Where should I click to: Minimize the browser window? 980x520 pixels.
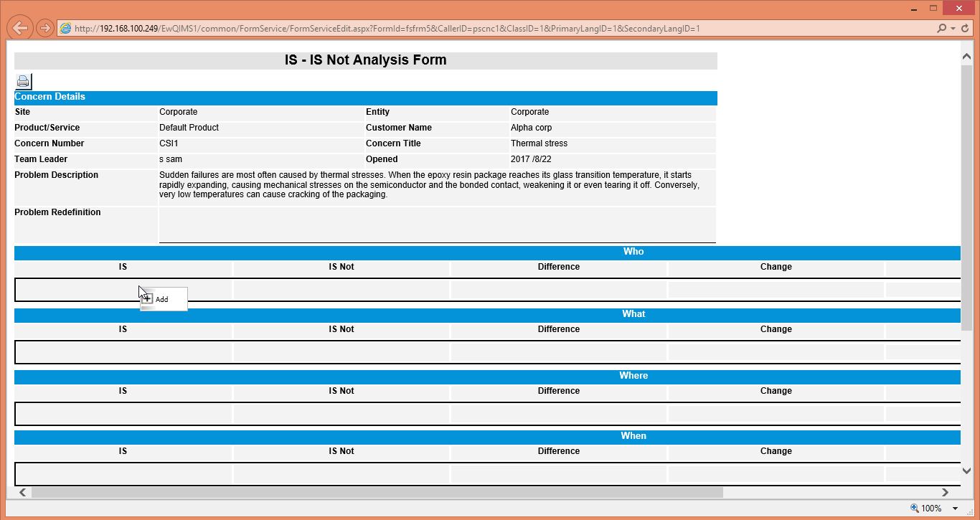(x=915, y=9)
